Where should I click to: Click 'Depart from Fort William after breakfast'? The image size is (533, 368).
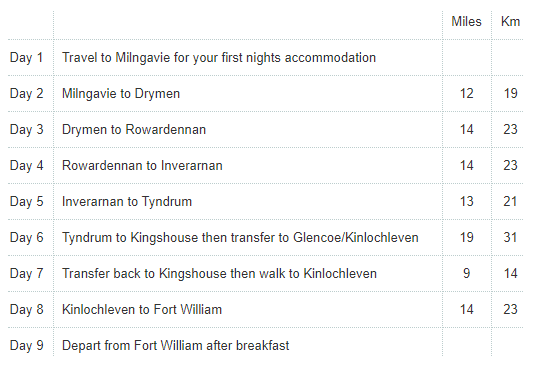175,346
